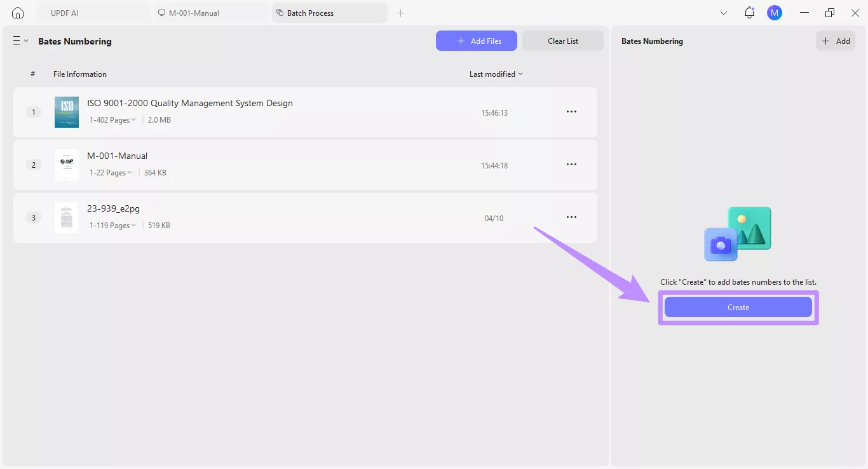Screen dimensions: 868x469
Task: Expand the 1-402 Pages range dropdown
Action: click(112, 120)
